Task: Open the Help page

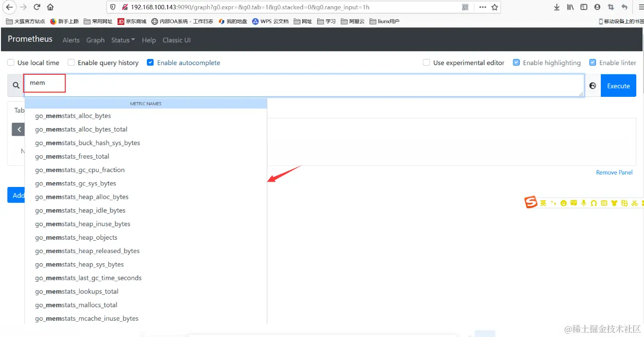Action: click(x=149, y=40)
